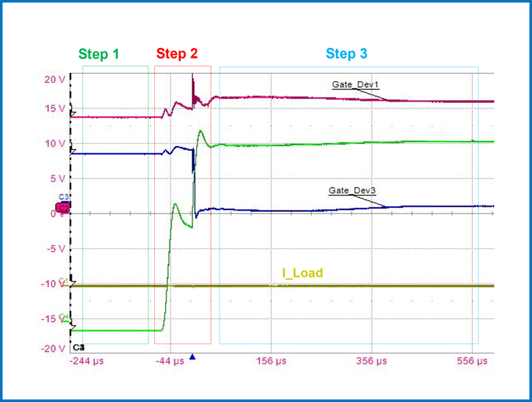
Task: Click the yellow C1 channel level marker
Action: coord(63,281)
